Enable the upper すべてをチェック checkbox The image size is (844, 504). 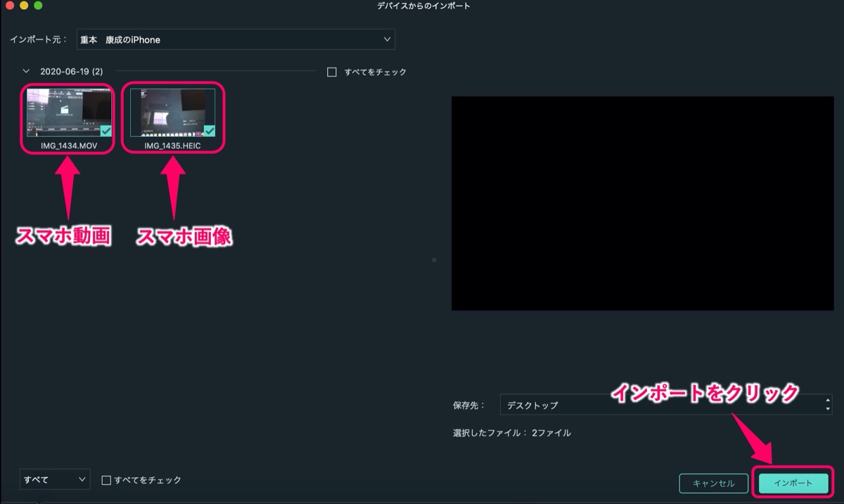tap(332, 72)
